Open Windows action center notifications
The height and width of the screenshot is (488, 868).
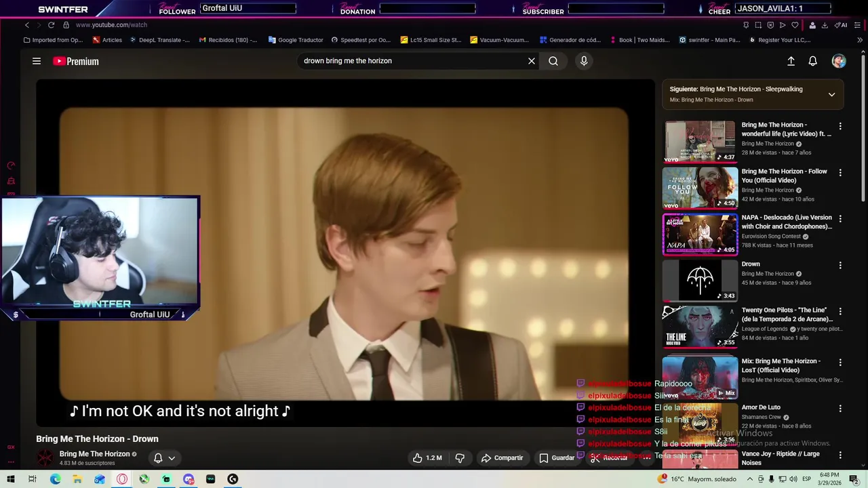coord(856,479)
